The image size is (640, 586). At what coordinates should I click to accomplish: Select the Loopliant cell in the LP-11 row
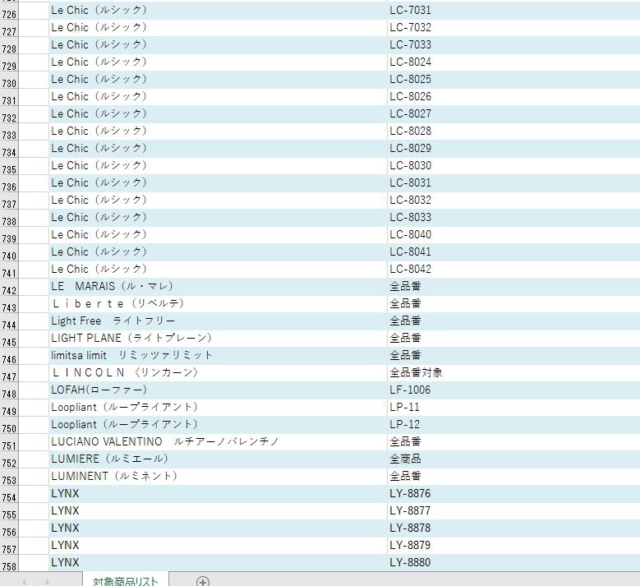(218, 407)
